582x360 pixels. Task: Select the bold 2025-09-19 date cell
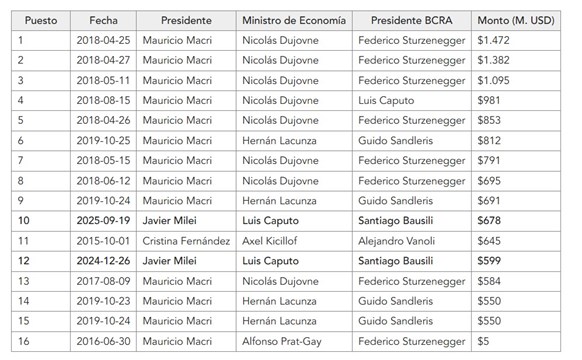point(104,221)
